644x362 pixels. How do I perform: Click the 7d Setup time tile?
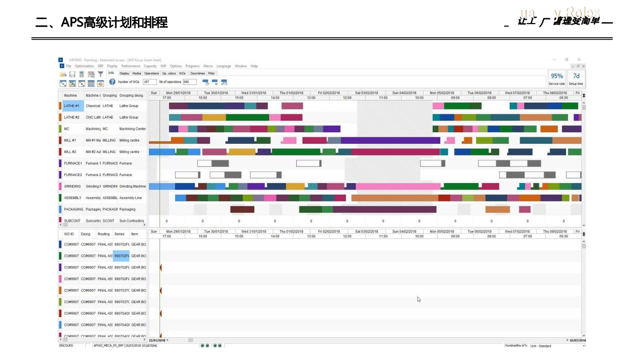[x=576, y=78]
